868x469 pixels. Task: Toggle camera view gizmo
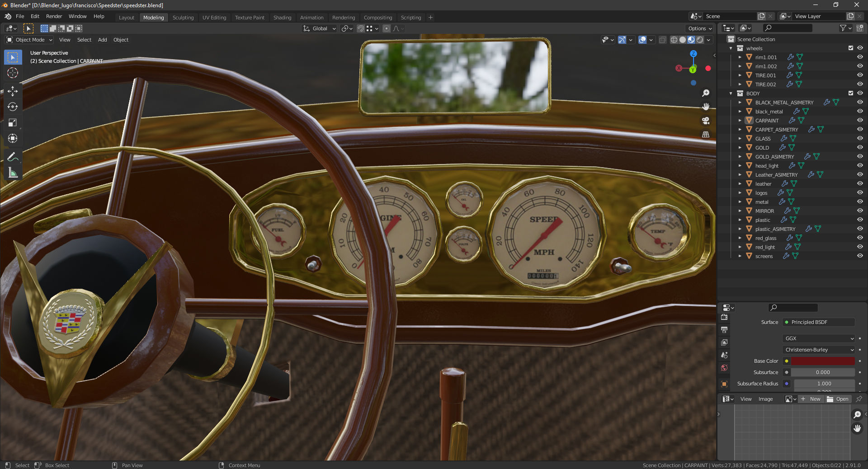click(705, 121)
